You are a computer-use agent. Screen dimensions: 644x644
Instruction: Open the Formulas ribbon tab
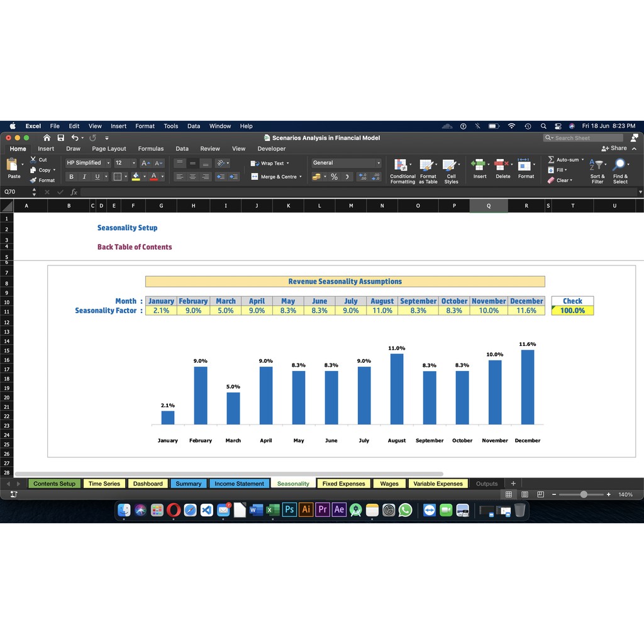point(150,149)
